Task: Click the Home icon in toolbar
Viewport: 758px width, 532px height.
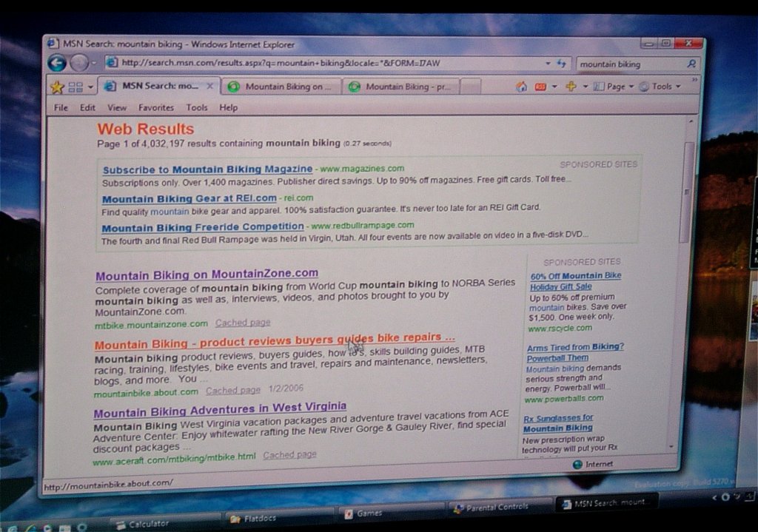Action: coord(521,87)
